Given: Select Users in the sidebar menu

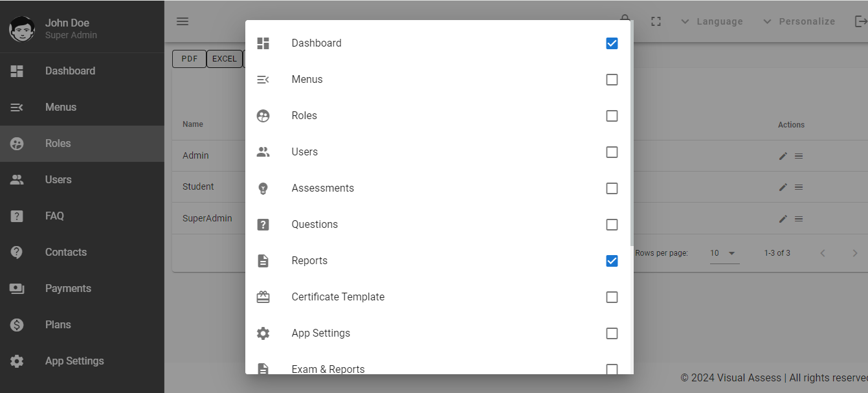Looking at the screenshot, I should pyautogui.click(x=58, y=179).
